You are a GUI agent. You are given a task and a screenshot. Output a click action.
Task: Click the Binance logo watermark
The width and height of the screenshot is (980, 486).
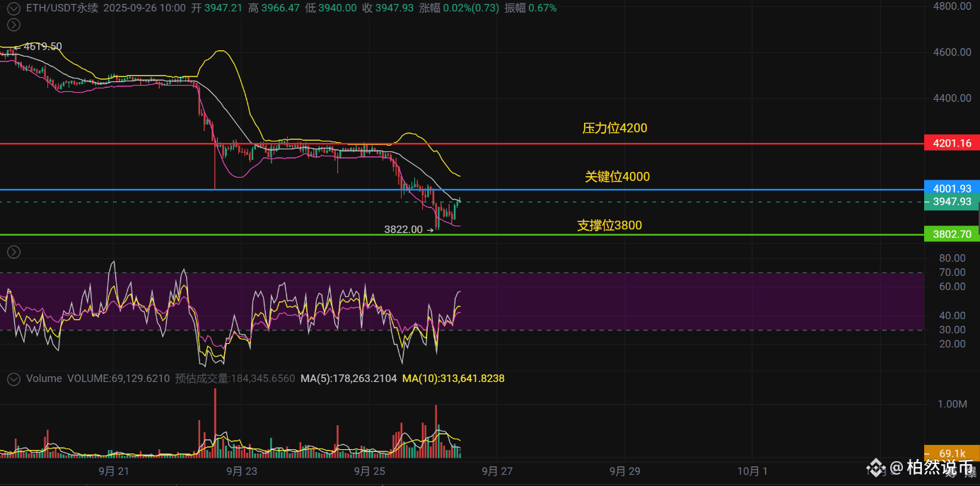pyautogui.click(x=876, y=467)
